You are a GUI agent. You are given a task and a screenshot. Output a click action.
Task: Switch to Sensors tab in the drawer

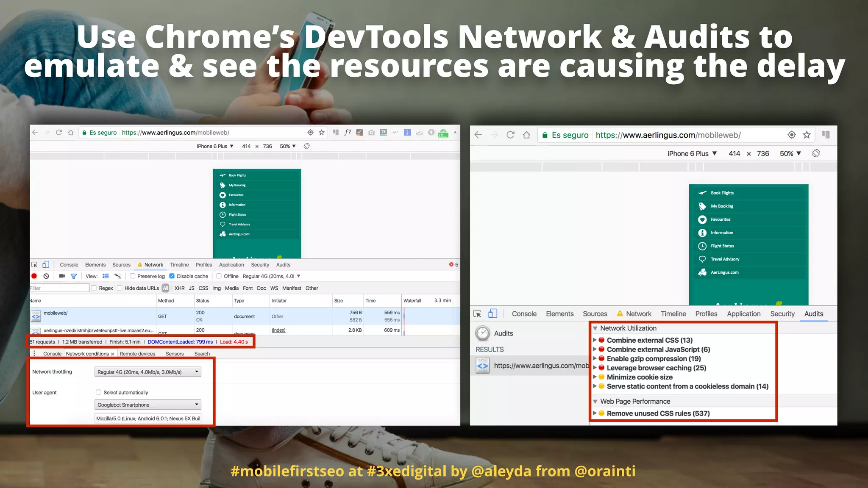(x=175, y=354)
